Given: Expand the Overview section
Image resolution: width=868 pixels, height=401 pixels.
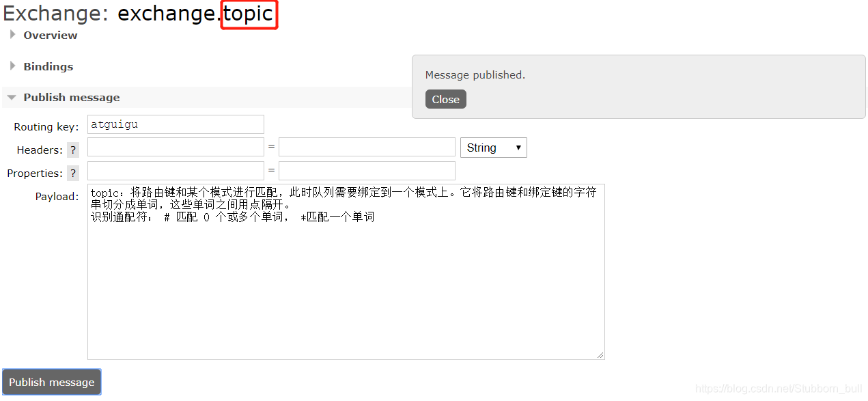Looking at the screenshot, I should [51, 35].
